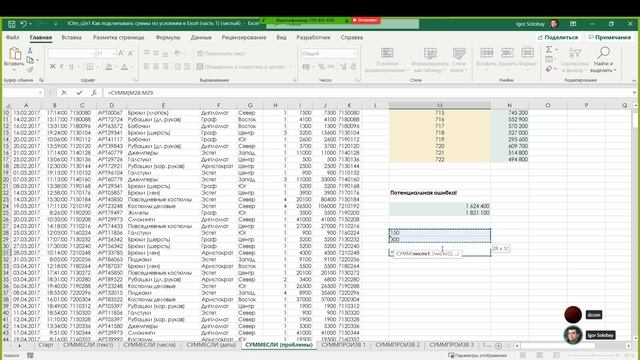The width and height of the screenshot is (640, 360).
Task: Click the red recording stop button in the overlay bar
Action: click(365, 20)
